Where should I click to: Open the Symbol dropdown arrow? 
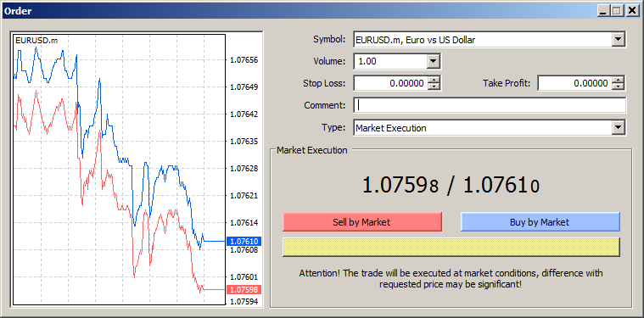pos(618,40)
